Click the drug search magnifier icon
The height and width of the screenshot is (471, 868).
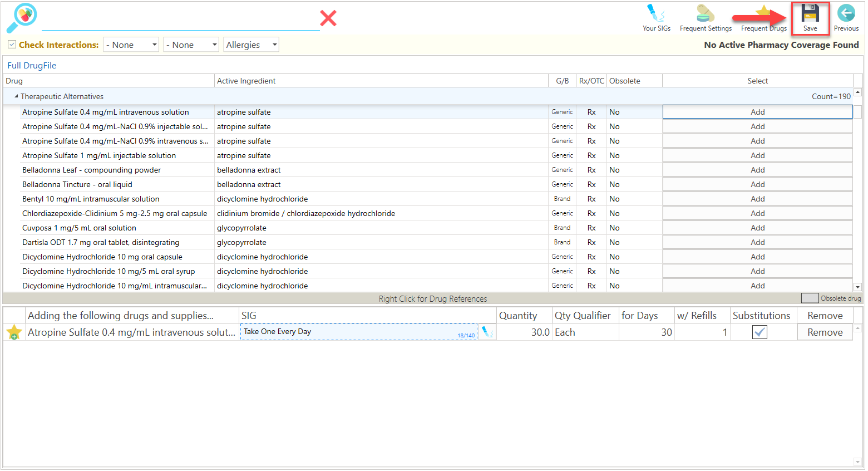22,18
